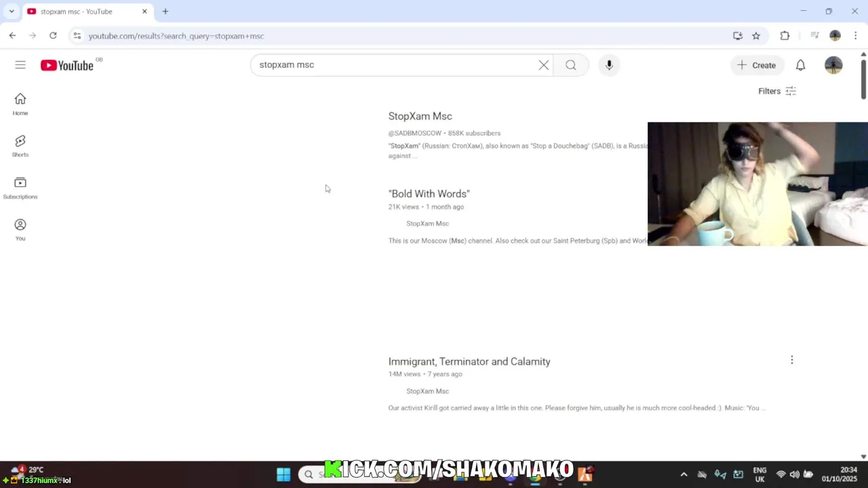The height and width of the screenshot is (488, 868).
Task: Start voice search with the microphone
Action: pyautogui.click(x=609, y=65)
